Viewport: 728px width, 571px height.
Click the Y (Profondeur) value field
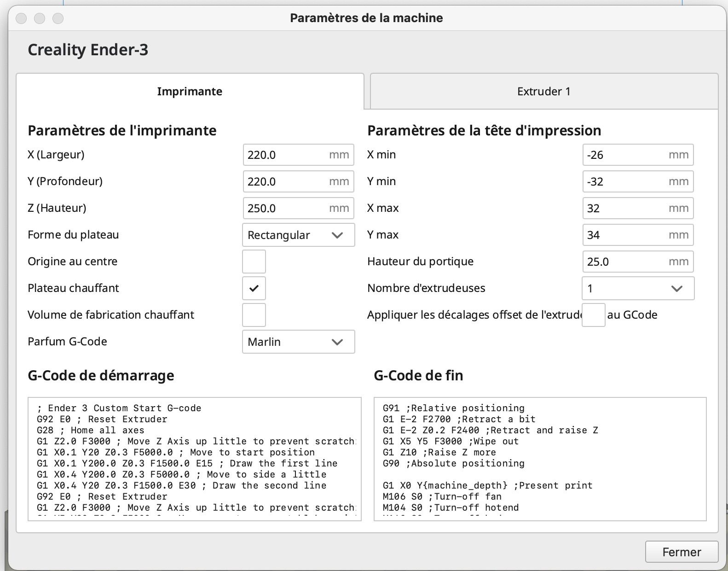[x=298, y=181]
